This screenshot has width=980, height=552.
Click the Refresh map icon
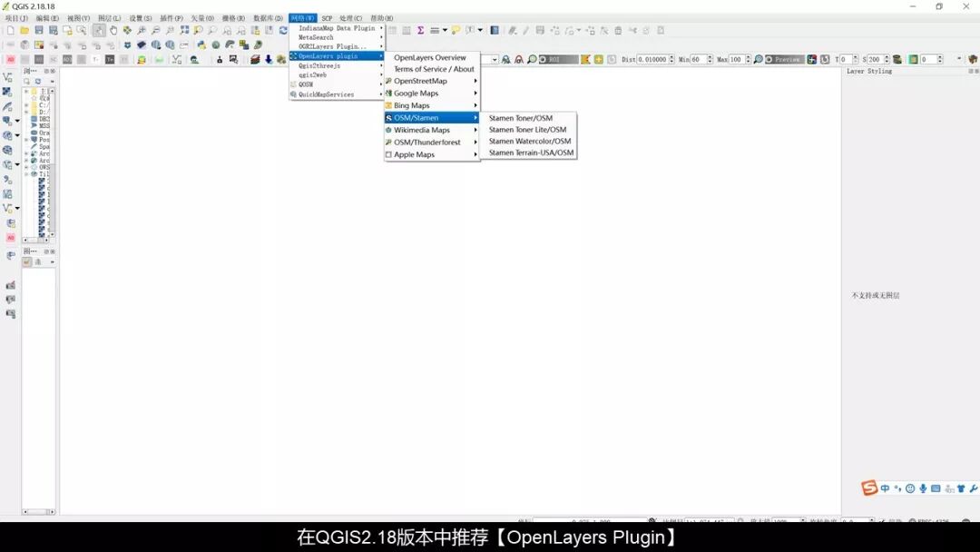click(x=283, y=30)
